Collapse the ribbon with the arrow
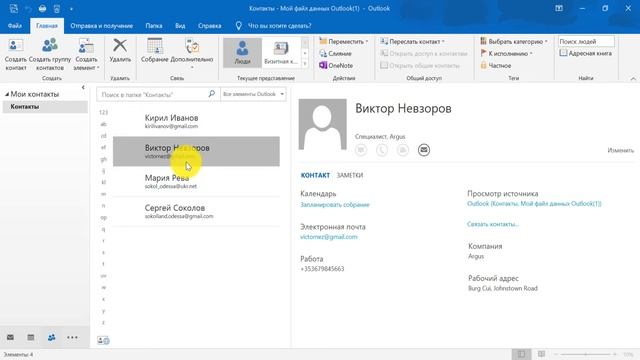This screenshot has height=360, width=640. [x=633, y=78]
